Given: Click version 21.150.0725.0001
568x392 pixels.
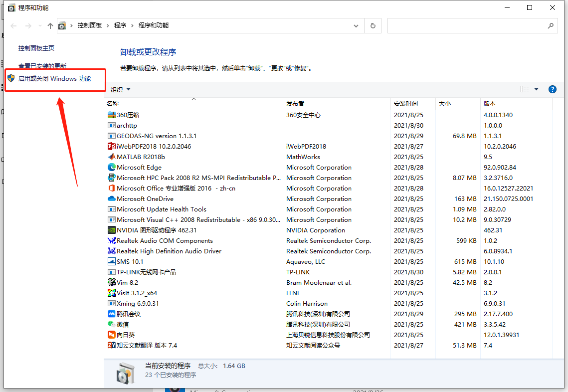Looking at the screenshot, I should pyautogui.click(x=509, y=199).
